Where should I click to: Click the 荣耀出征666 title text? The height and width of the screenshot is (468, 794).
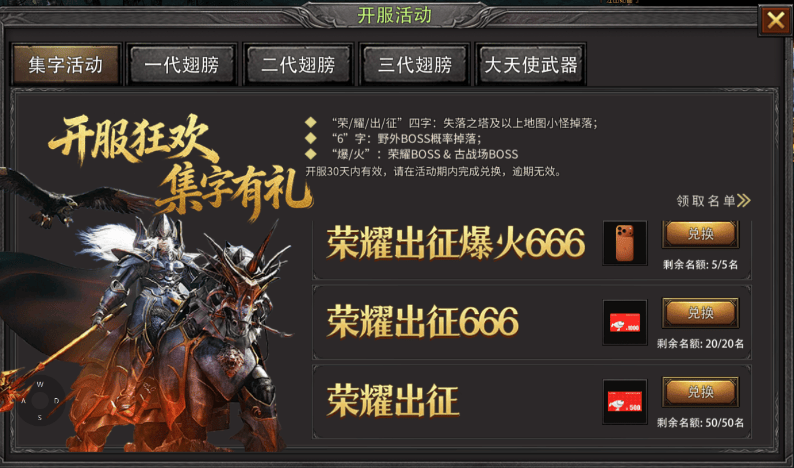pos(423,322)
